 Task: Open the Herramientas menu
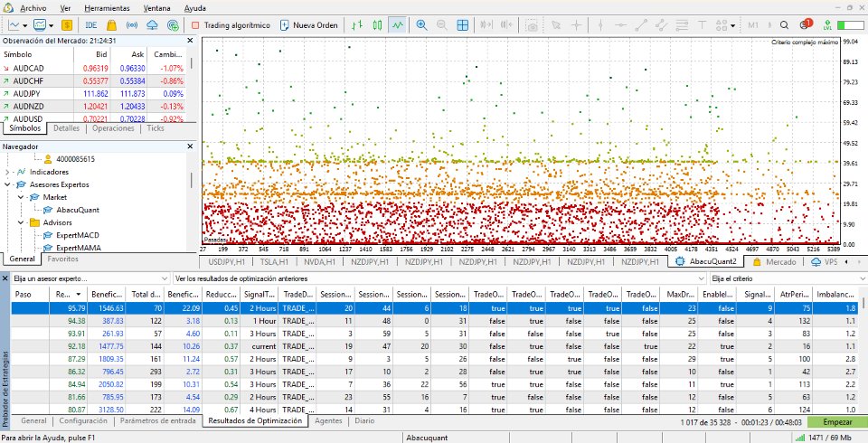106,7
